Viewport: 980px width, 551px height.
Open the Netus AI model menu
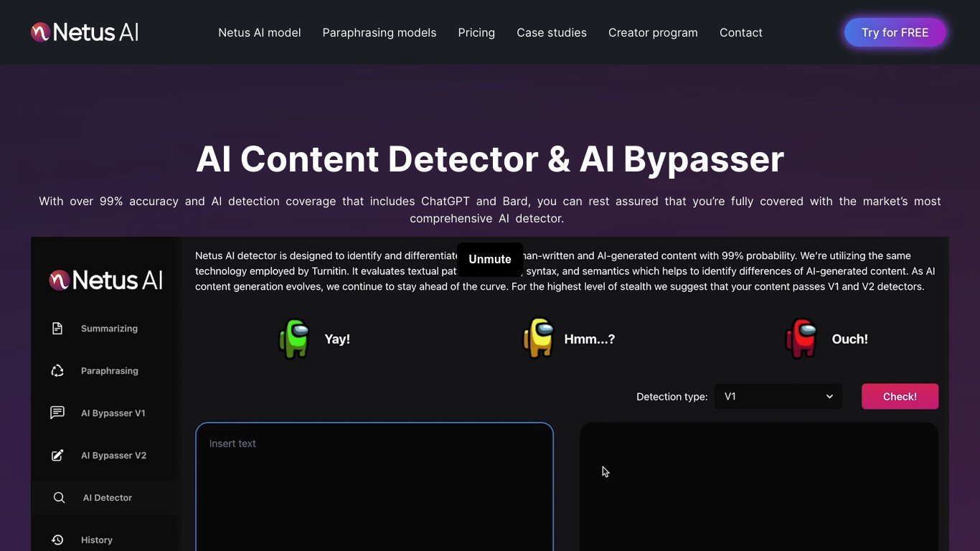point(260,33)
